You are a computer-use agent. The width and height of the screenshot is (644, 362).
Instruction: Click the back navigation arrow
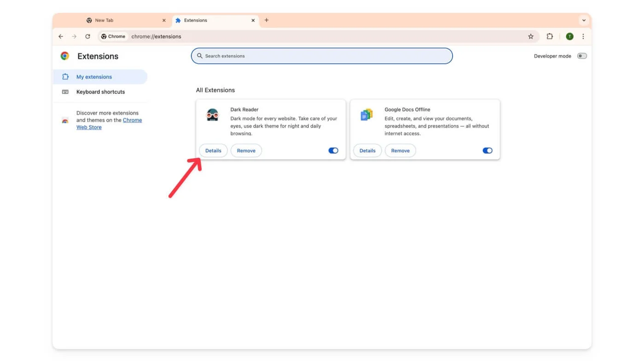coord(61,36)
